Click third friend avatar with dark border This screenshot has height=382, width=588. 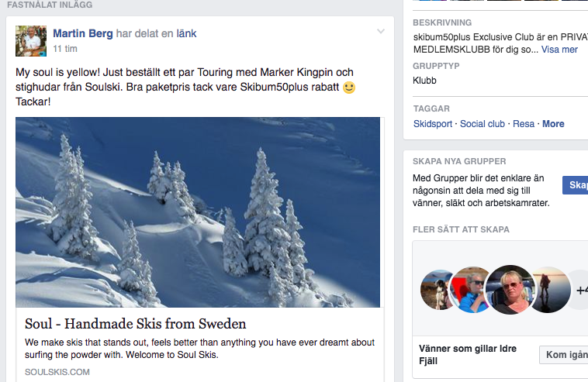(x=510, y=289)
